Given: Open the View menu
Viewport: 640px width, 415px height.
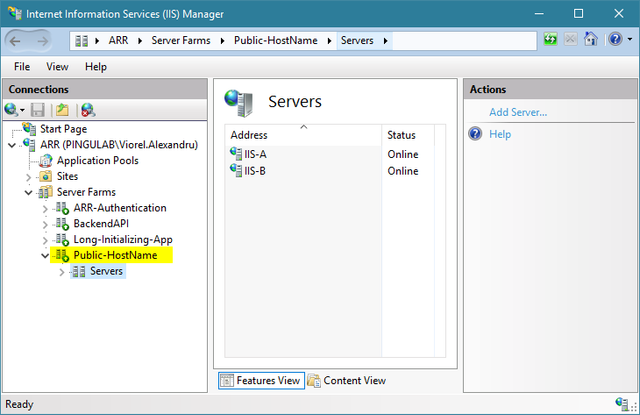Looking at the screenshot, I should point(57,67).
